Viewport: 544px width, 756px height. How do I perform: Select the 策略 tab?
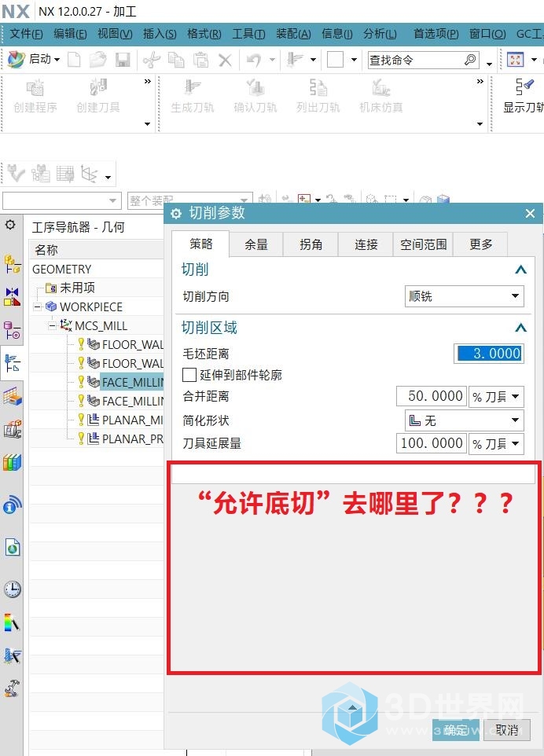click(200, 244)
